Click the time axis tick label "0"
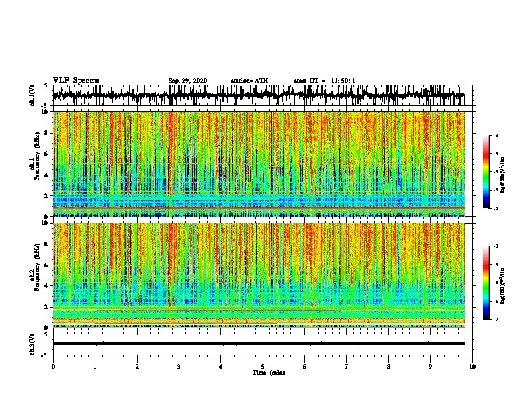532x411 pixels. pyautogui.click(x=53, y=367)
